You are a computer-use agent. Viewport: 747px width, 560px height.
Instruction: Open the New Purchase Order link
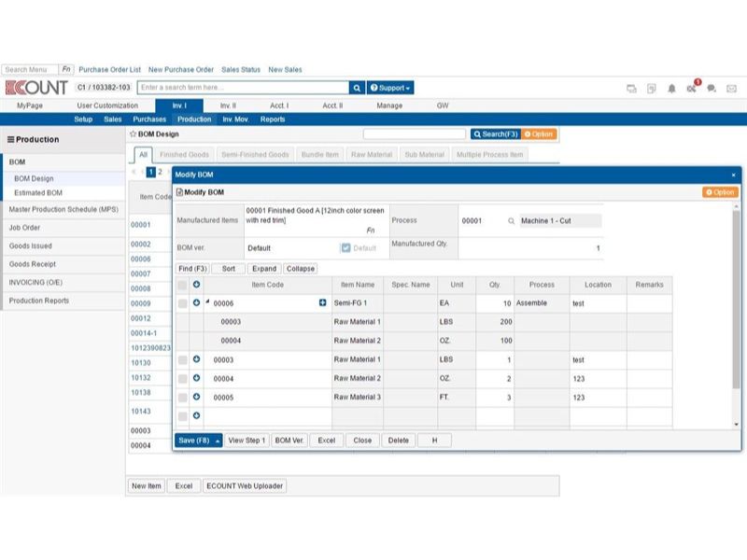[x=181, y=69]
